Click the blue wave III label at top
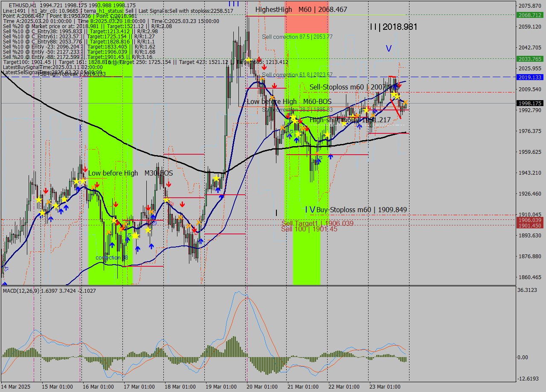Viewport: 546px width, 392px height. [x=233, y=4]
